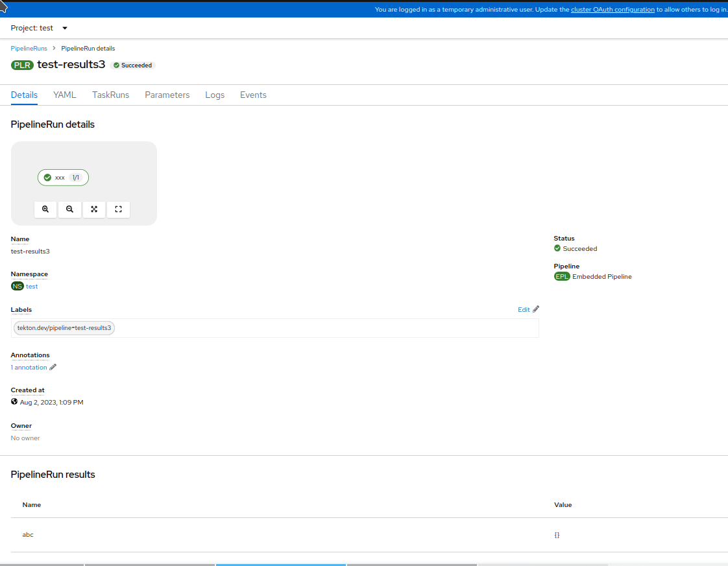
Task: Open the TaskRuns tab
Action: [x=110, y=95]
